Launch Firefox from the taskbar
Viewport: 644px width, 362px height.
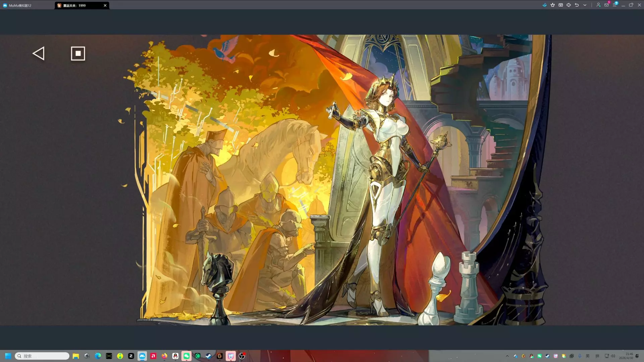pos(164,356)
